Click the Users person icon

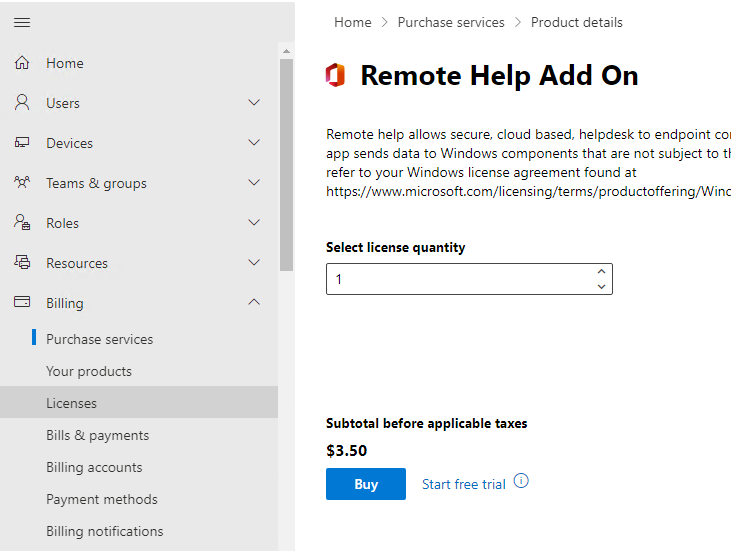coord(22,103)
